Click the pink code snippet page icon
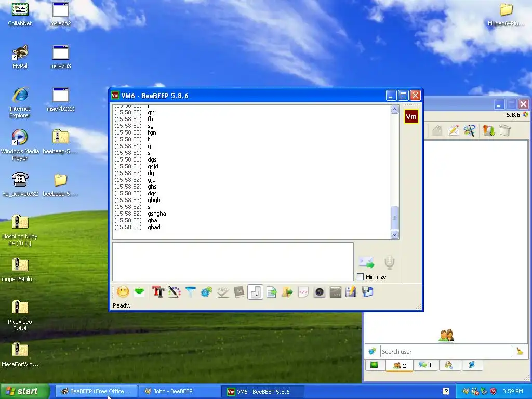This screenshot has width=532, height=399. (303, 292)
